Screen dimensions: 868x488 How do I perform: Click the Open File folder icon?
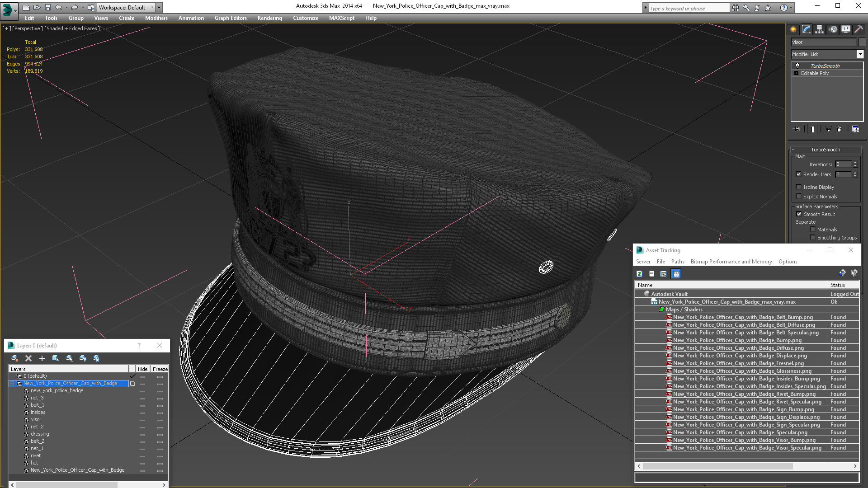37,7
